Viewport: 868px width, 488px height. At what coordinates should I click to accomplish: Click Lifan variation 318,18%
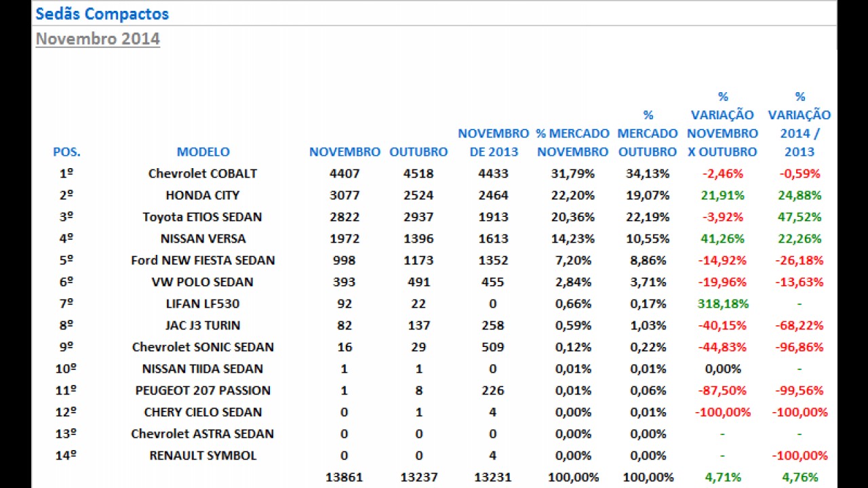click(723, 304)
